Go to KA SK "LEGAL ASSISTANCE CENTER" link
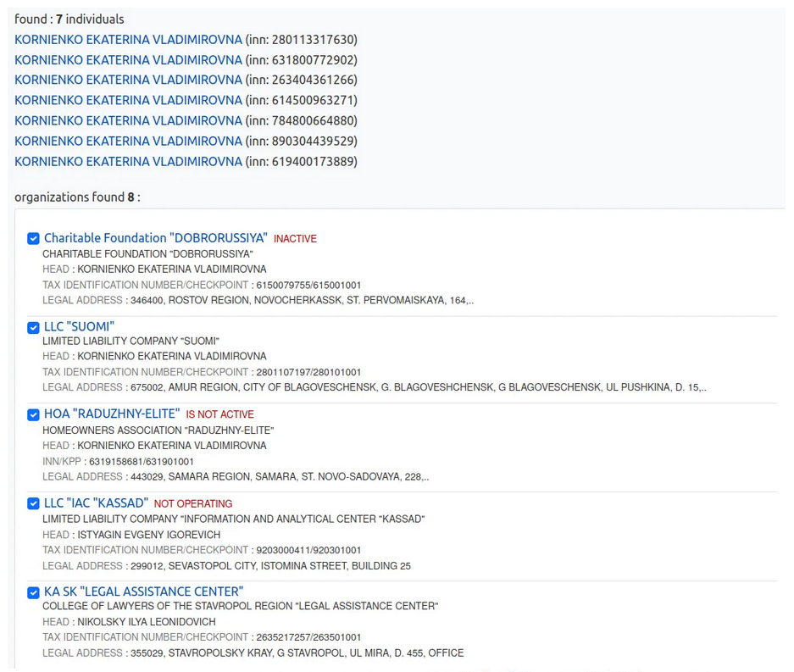Image resolution: width=794 pixels, height=672 pixels. (x=143, y=591)
